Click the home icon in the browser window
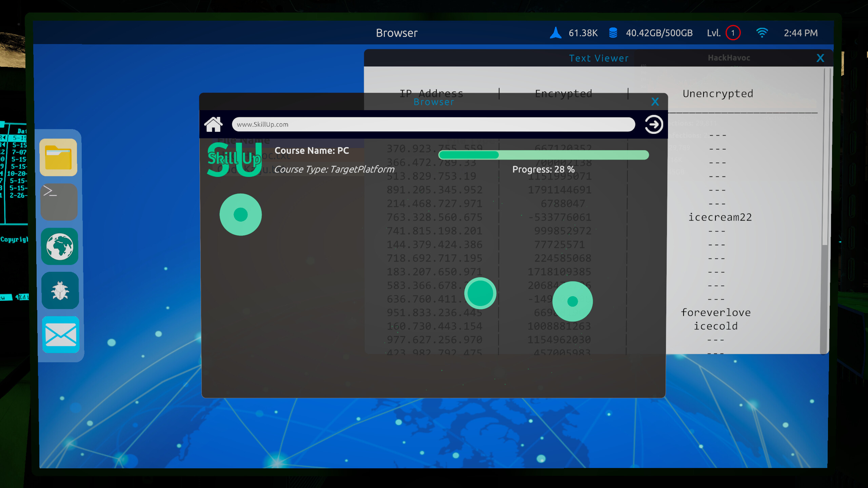This screenshot has width=868, height=488. tap(214, 124)
